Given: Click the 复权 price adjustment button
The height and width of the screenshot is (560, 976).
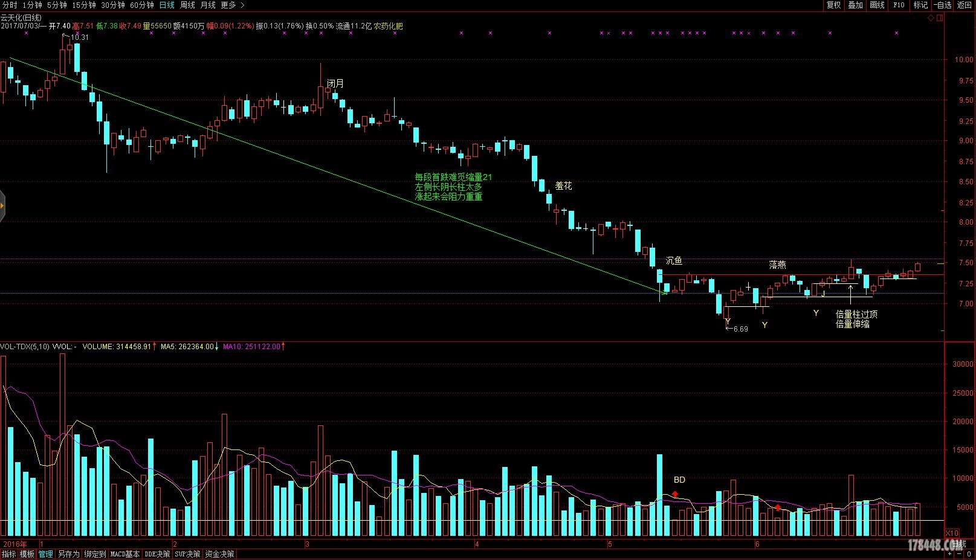Looking at the screenshot, I should [x=834, y=5].
